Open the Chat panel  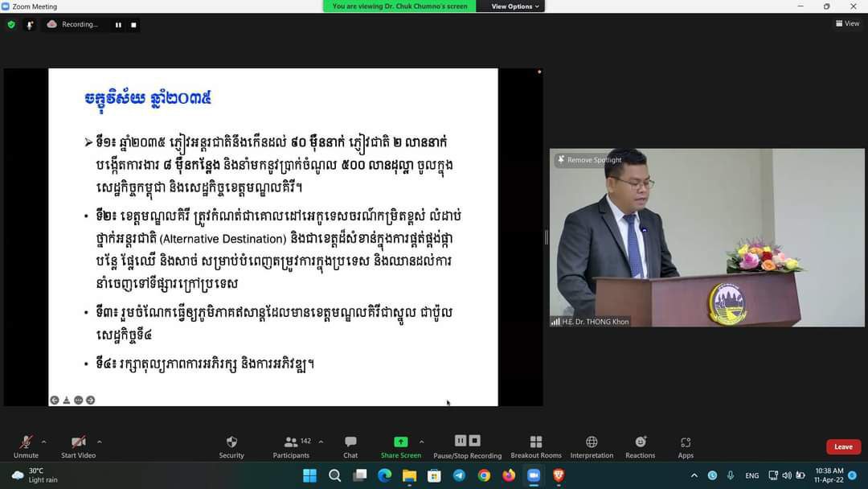pyautogui.click(x=350, y=446)
